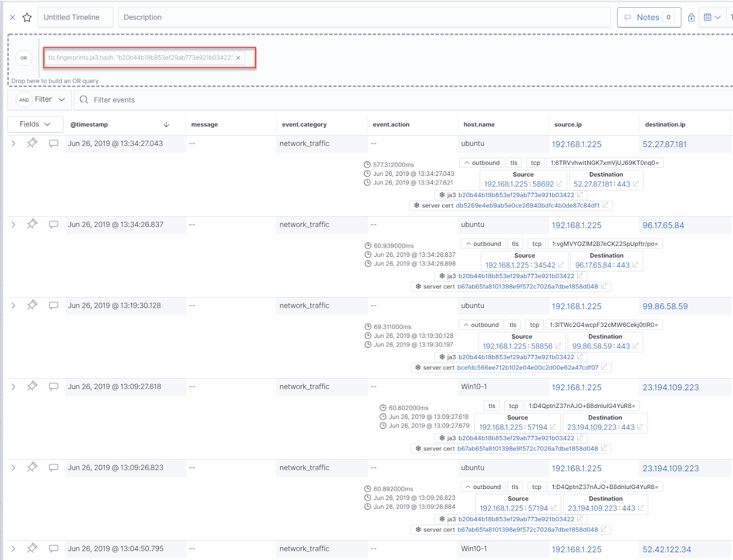Click the destination.ip column header

pyautogui.click(x=665, y=125)
